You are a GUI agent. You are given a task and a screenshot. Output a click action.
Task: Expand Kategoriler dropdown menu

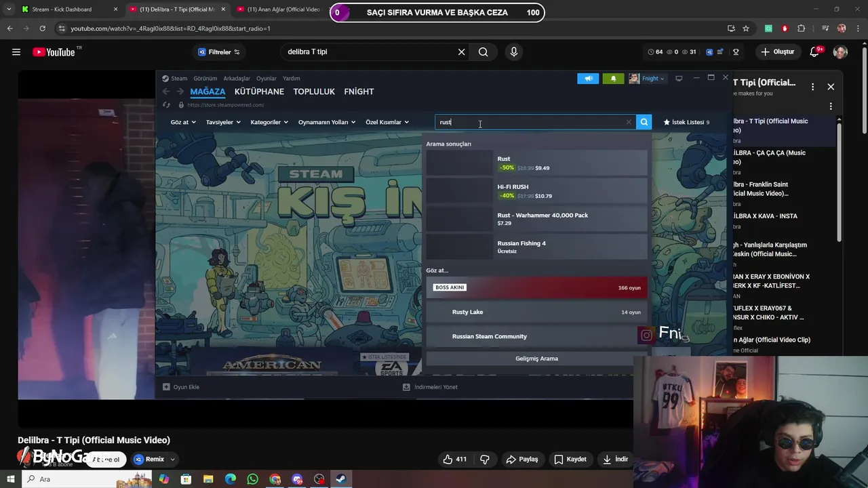coord(269,122)
